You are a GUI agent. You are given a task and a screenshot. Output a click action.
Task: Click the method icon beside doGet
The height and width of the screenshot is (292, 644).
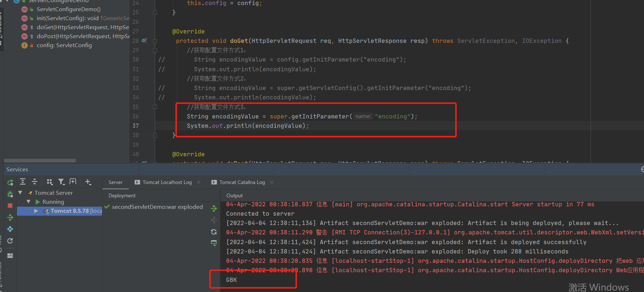tap(25, 27)
